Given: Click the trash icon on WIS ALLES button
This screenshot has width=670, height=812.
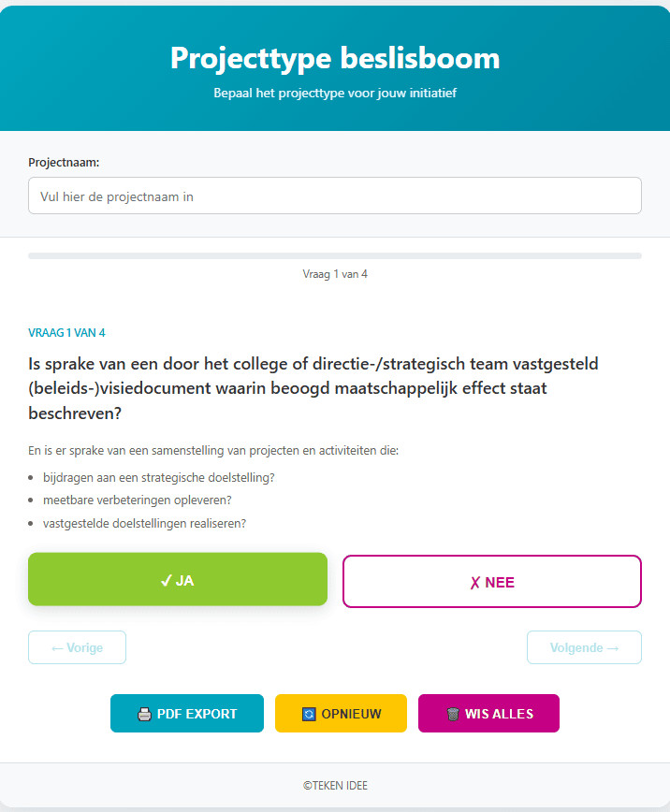Looking at the screenshot, I should 451,713.
